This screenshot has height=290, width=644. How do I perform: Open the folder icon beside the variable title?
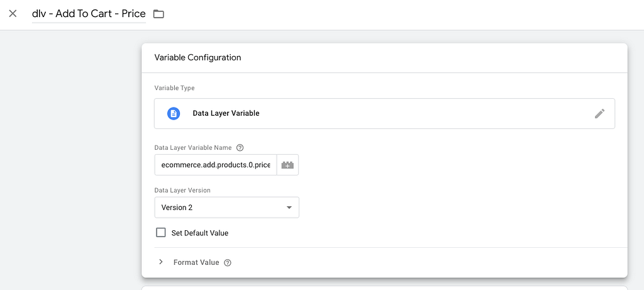point(158,14)
